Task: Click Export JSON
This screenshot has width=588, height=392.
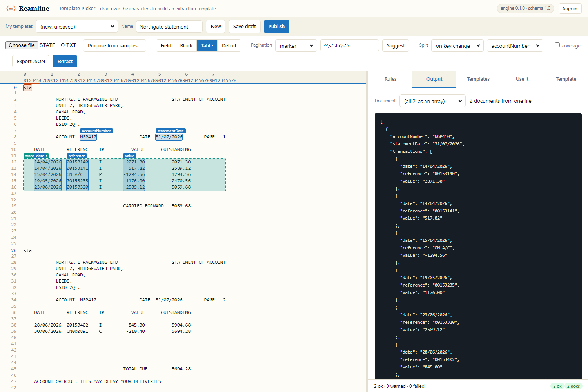Action: point(31,61)
